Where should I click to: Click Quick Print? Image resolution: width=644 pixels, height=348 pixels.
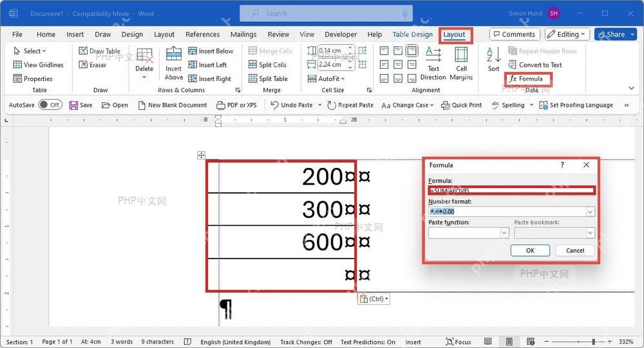461,105
